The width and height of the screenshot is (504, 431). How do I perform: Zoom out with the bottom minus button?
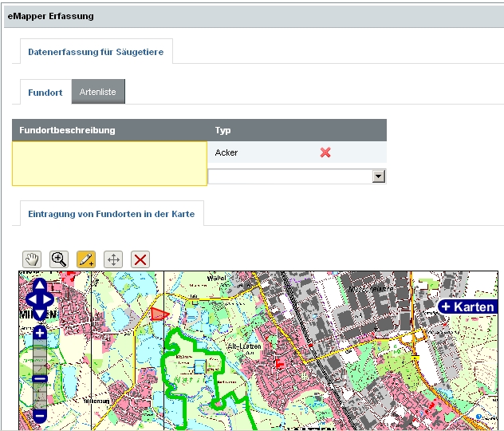tap(40, 416)
